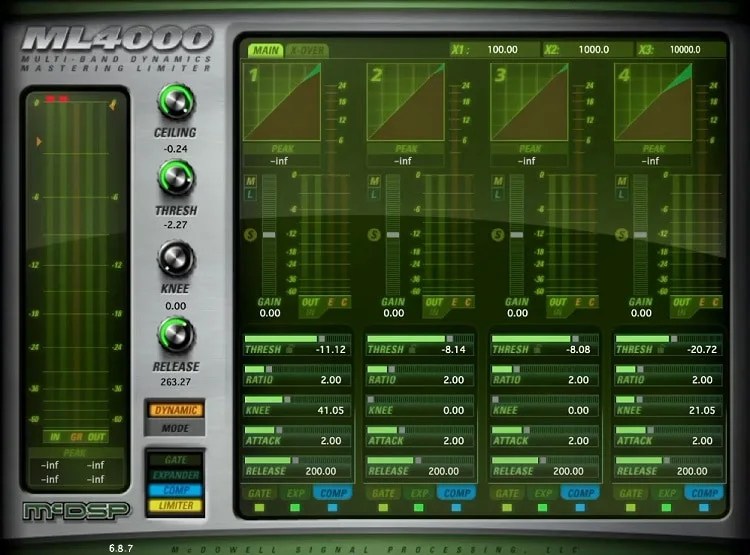The image size is (750, 555).
Task: Click the MODE button
Action: 176,428
